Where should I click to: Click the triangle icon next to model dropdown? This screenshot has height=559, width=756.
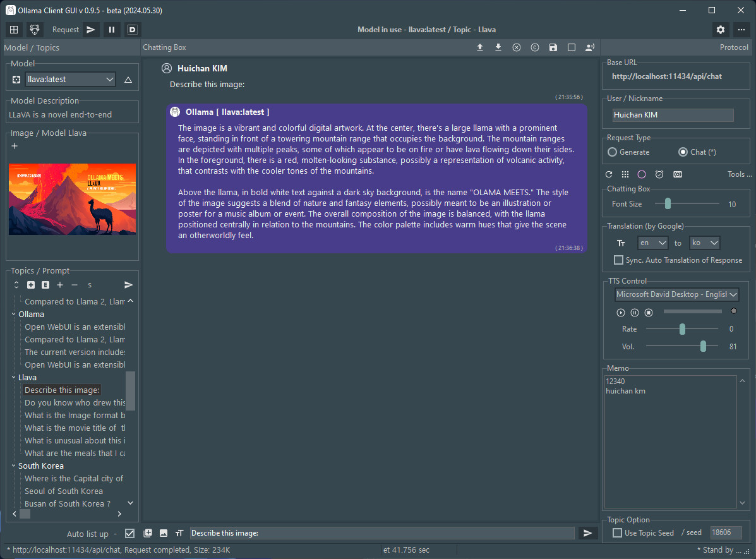[128, 80]
